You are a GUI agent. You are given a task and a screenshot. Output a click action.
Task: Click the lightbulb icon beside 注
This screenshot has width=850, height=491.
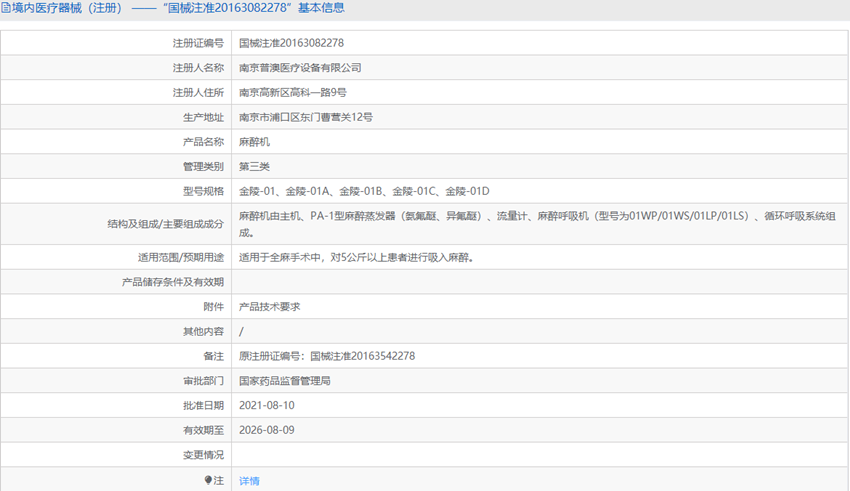click(x=208, y=480)
